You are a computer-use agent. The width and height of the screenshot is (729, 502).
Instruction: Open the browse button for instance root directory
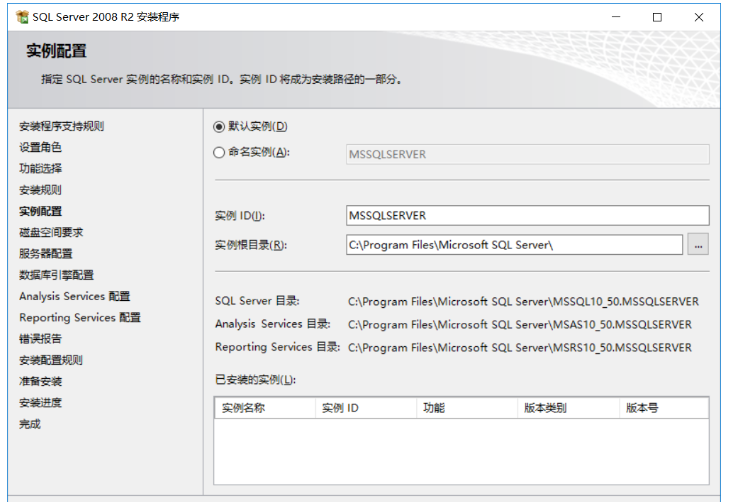[698, 244]
